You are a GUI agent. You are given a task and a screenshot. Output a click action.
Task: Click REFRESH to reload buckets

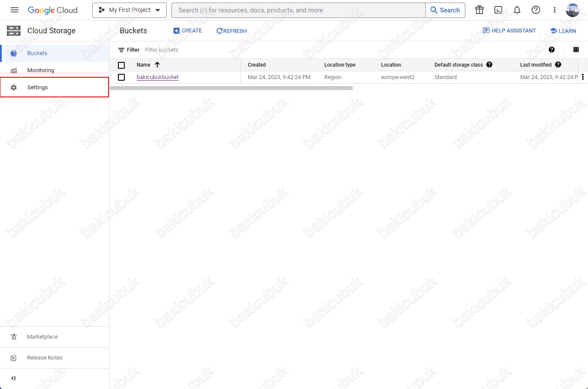coord(232,31)
